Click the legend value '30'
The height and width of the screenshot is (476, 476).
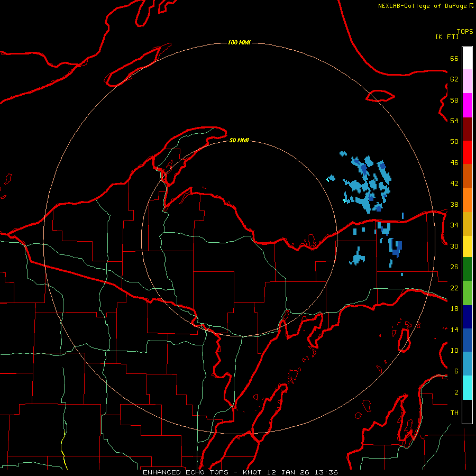pyautogui.click(x=454, y=246)
